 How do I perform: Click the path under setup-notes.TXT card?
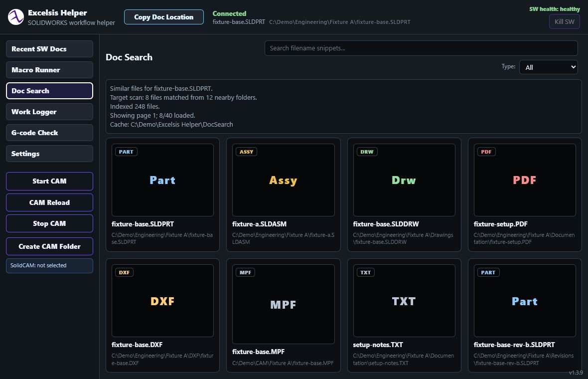tap(404, 359)
